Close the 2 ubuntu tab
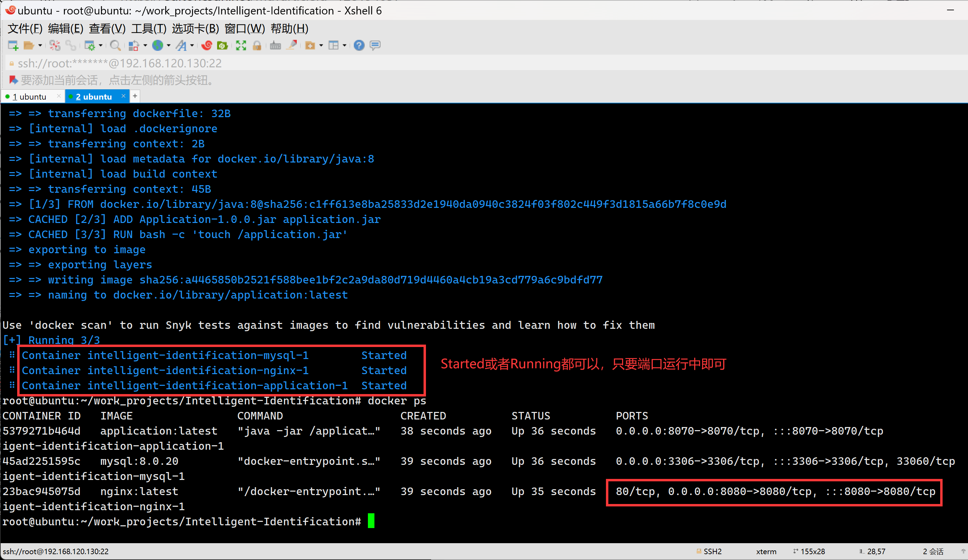This screenshot has width=968, height=560. [123, 96]
